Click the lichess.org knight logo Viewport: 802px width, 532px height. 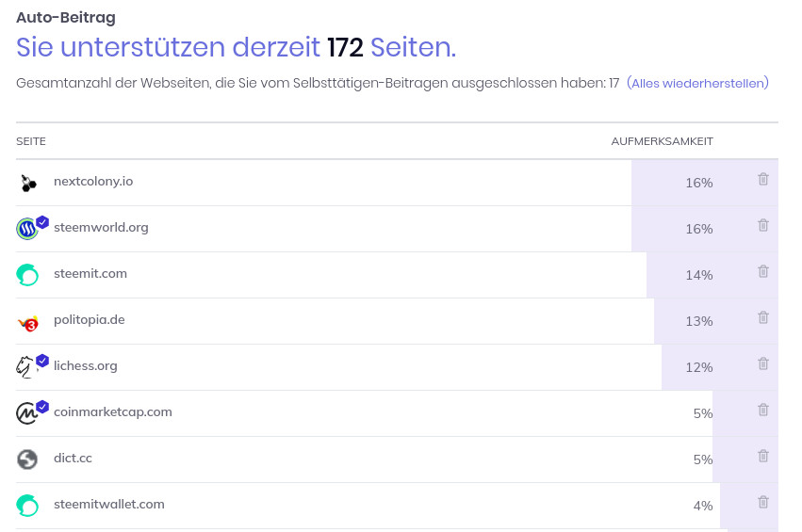tap(25, 367)
